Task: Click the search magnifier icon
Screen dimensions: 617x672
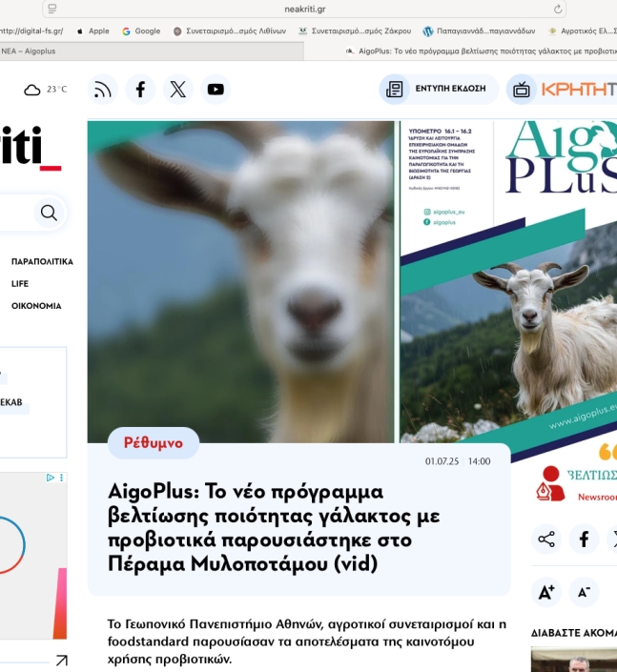Action: click(x=49, y=213)
